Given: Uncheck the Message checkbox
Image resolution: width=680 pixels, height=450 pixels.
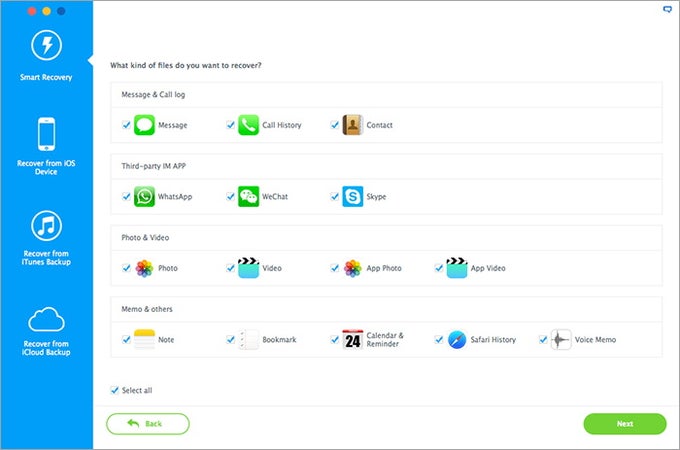Looking at the screenshot, I should 126,125.
